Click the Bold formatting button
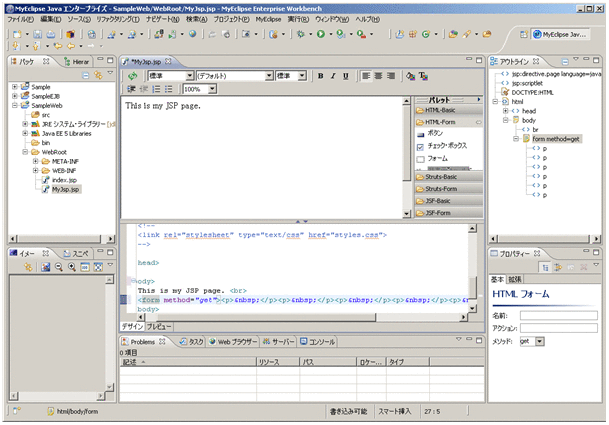This screenshot has width=609, height=425. coord(321,76)
